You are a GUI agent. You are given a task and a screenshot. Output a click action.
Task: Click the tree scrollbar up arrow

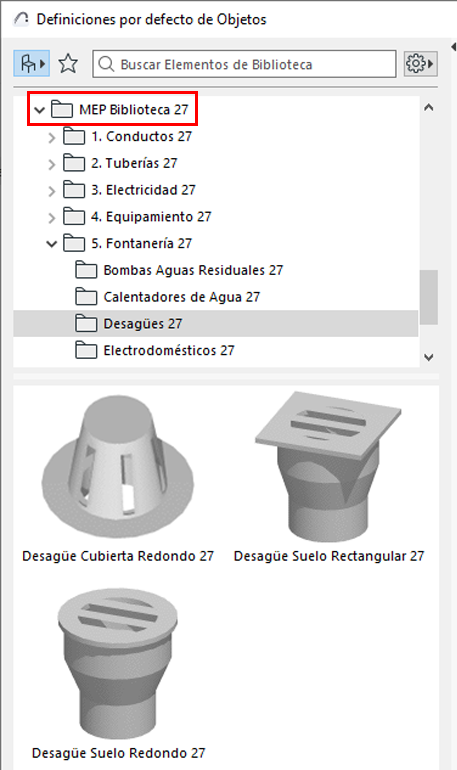pos(429,107)
